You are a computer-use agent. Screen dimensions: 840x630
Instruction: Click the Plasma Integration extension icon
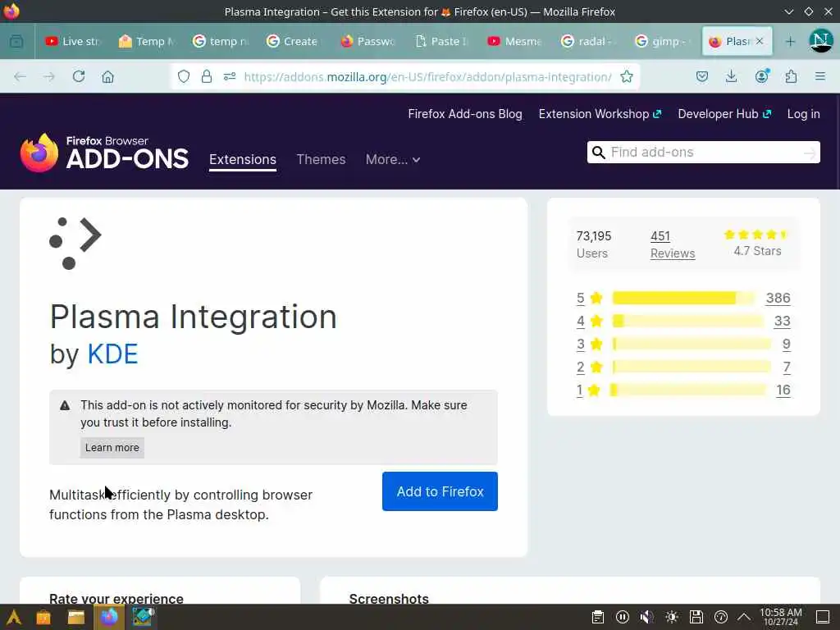click(75, 243)
